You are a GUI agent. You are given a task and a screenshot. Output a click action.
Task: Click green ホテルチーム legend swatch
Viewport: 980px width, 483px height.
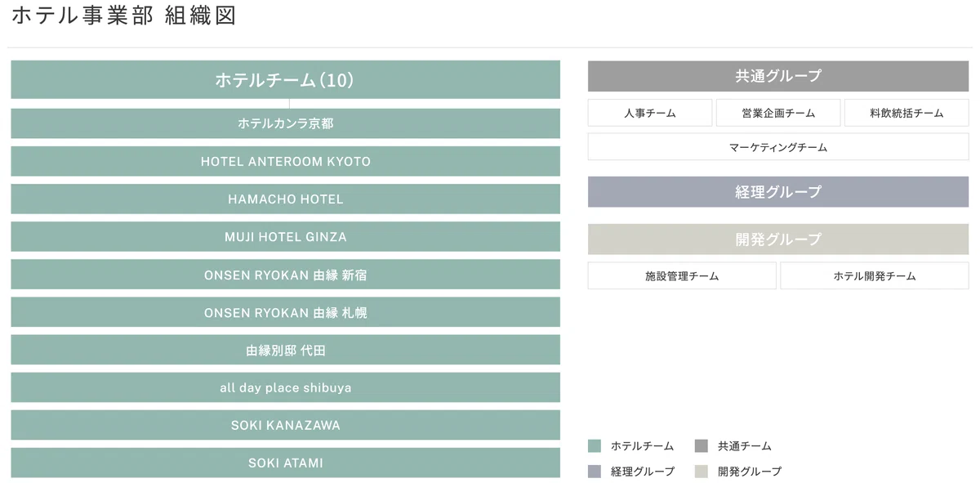tap(595, 446)
